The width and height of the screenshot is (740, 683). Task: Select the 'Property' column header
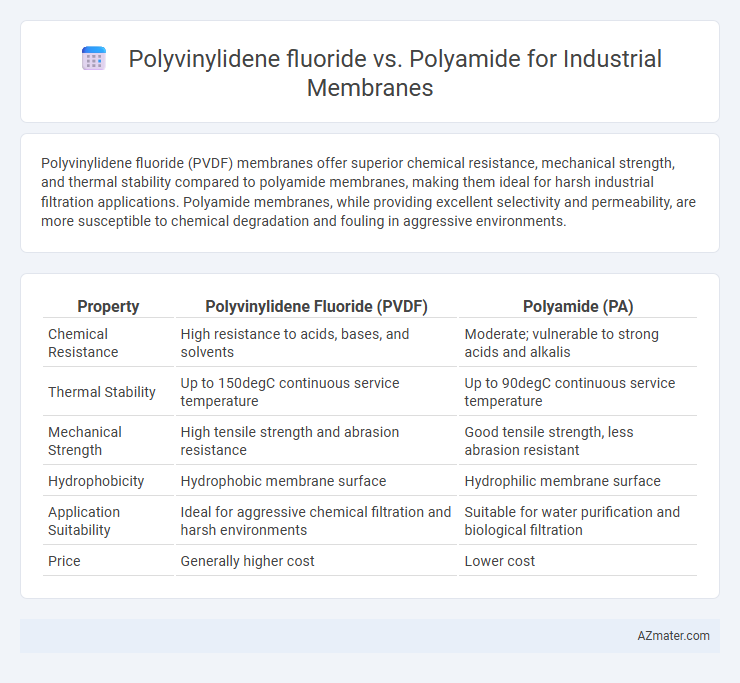pos(108,306)
